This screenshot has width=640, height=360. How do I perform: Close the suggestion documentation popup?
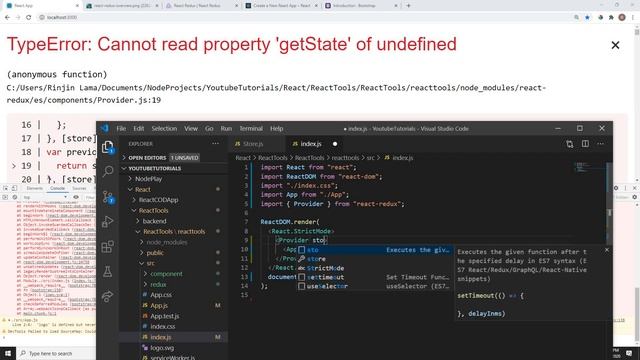point(607,250)
